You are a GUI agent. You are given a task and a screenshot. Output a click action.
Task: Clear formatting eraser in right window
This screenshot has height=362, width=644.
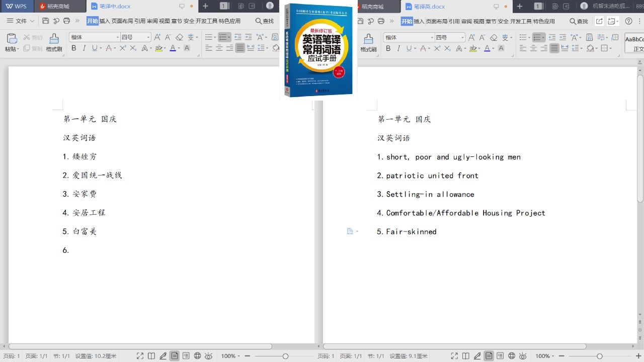(x=494, y=37)
